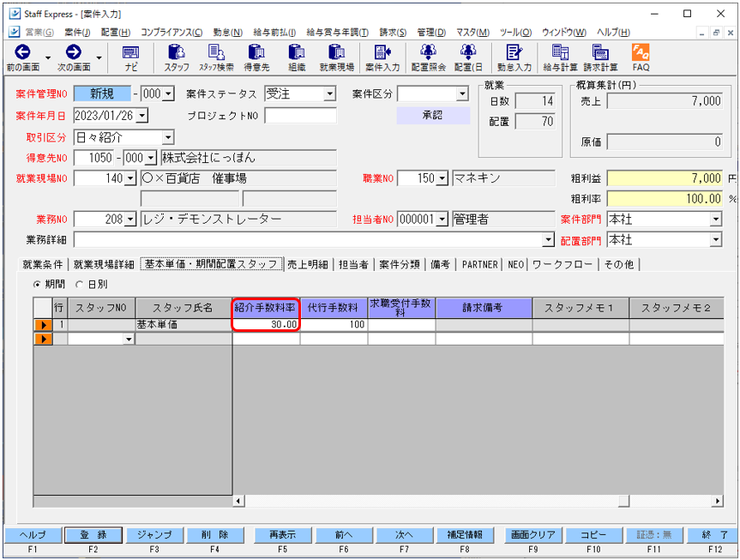
Task: Open the ナビ navigation icon
Action: [x=130, y=52]
